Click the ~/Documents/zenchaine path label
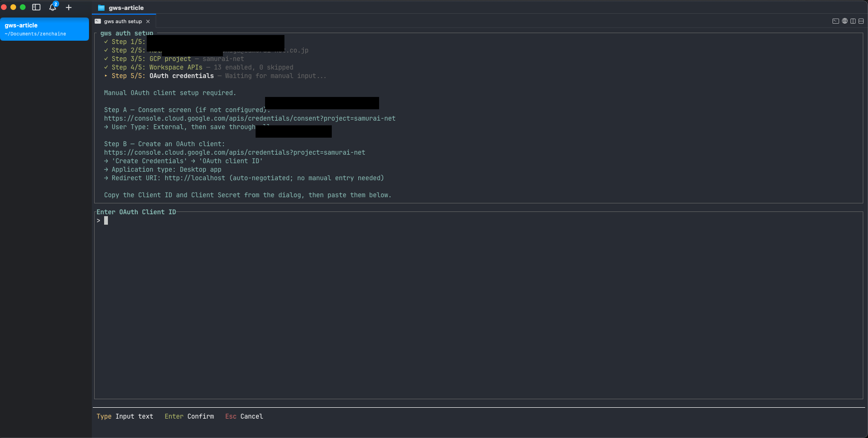 [x=35, y=34]
